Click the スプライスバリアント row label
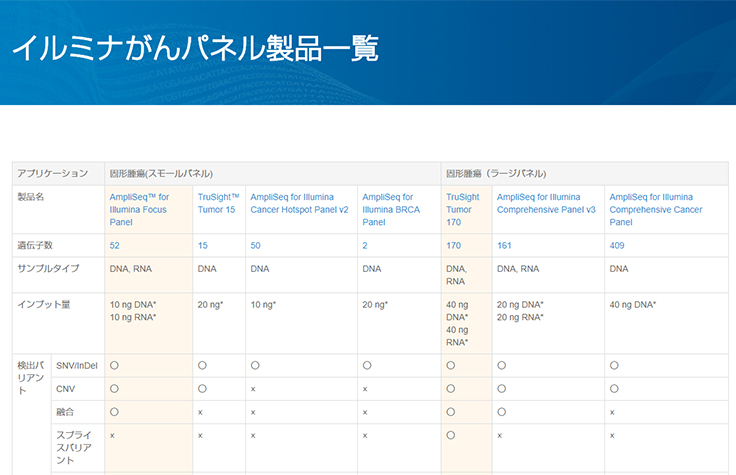 (74, 448)
